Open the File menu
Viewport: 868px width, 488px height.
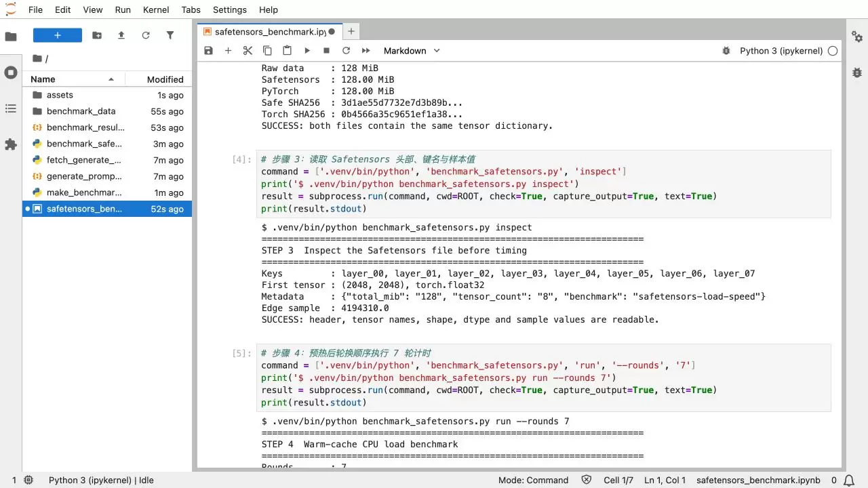point(35,9)
